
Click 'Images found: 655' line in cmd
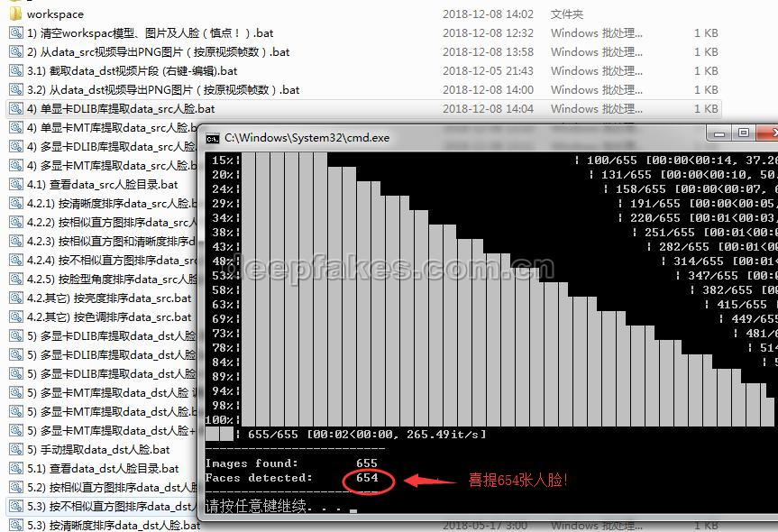pyautogui.click(x=291, y=463)
